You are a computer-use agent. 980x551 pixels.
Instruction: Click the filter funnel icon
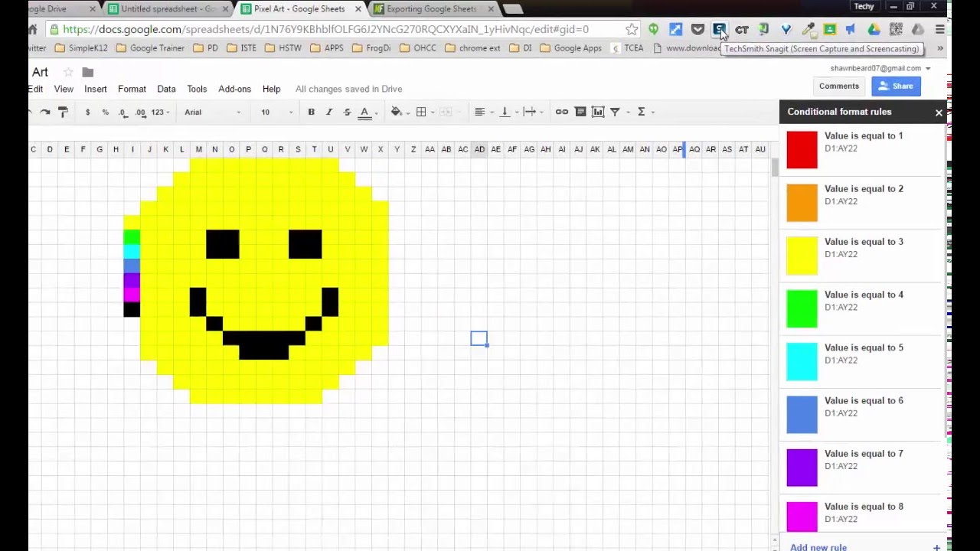(x=615, y=112)
